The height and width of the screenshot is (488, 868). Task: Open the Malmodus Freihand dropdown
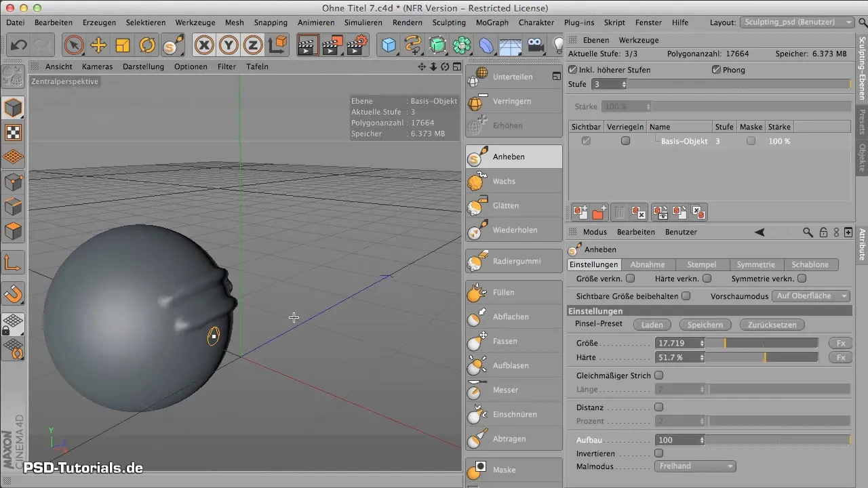click(695, 466)
